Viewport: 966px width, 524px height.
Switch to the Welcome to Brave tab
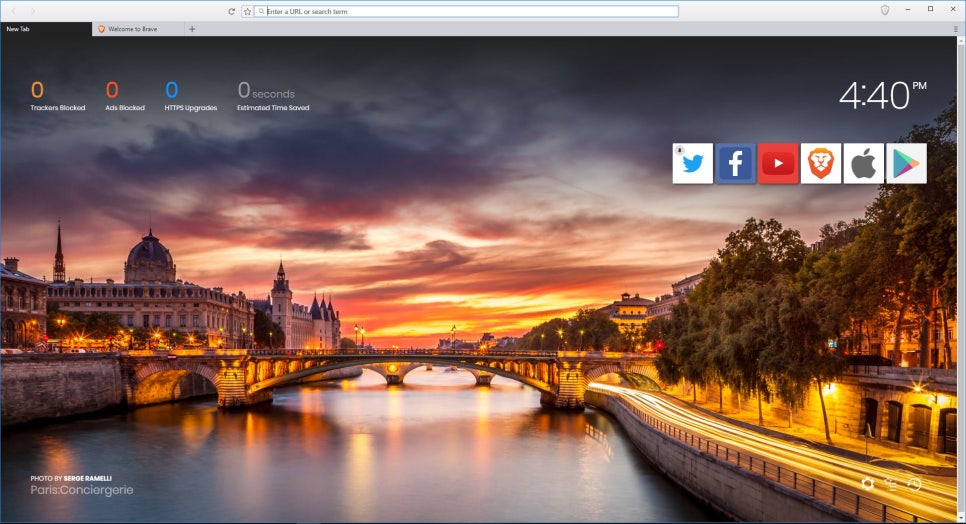138,29
